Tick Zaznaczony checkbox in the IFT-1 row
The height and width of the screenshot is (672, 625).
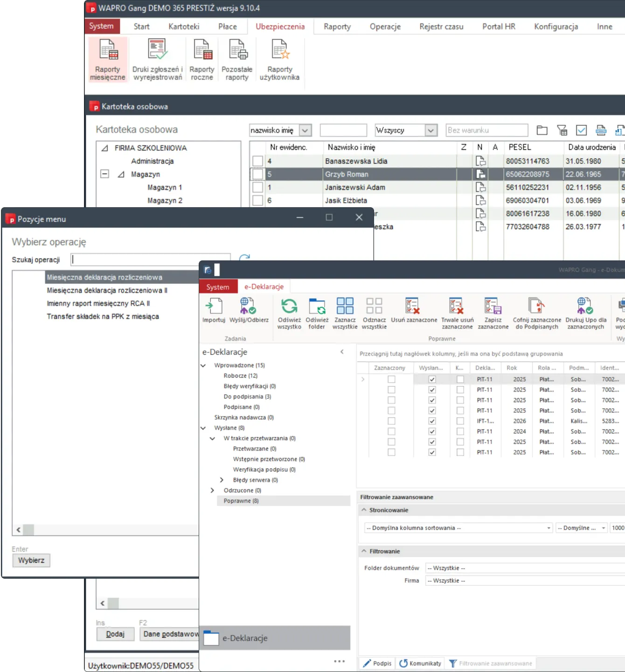391,421
